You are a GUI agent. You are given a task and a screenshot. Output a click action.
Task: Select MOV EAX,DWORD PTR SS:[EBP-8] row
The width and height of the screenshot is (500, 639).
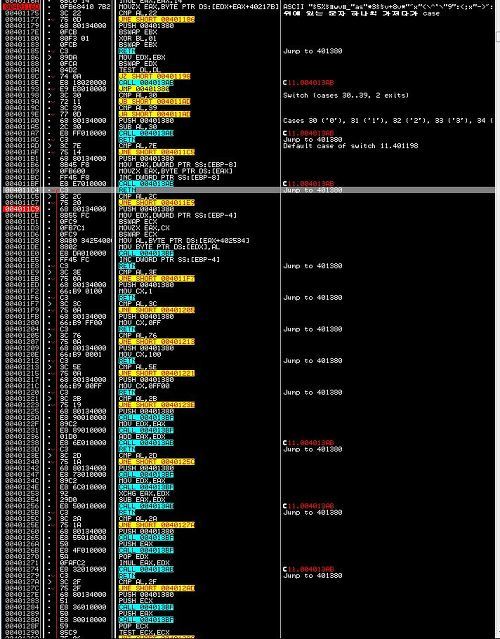178,165
